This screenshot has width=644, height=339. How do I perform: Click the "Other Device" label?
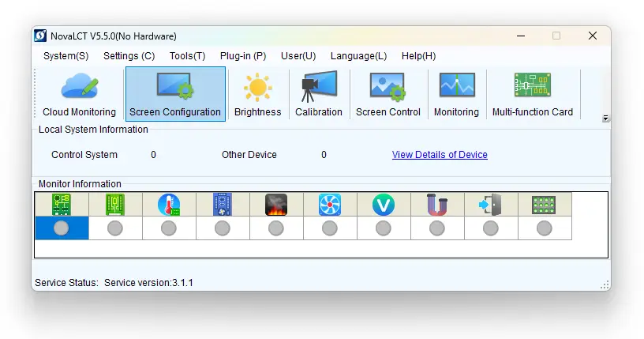(249, 155)
